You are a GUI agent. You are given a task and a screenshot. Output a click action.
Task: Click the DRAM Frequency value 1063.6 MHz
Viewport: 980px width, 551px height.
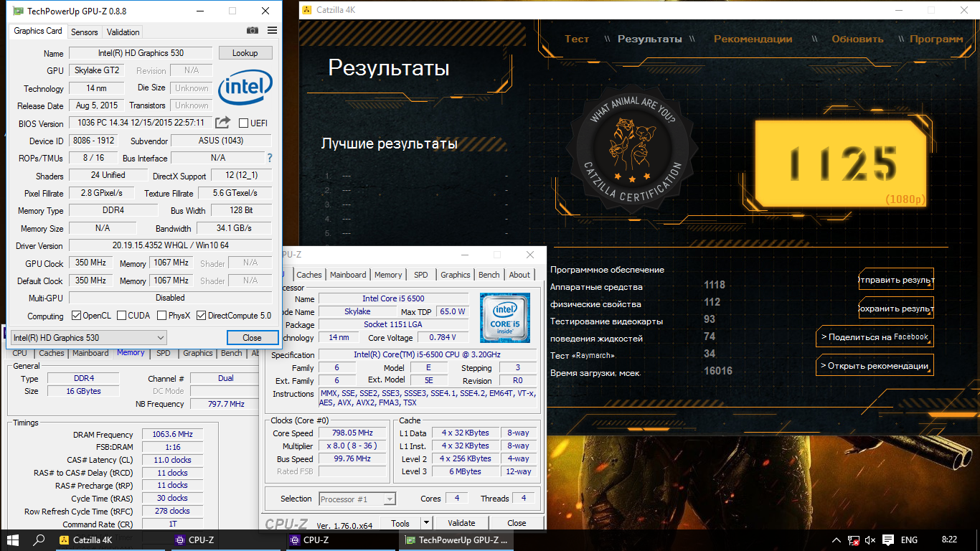172,434
